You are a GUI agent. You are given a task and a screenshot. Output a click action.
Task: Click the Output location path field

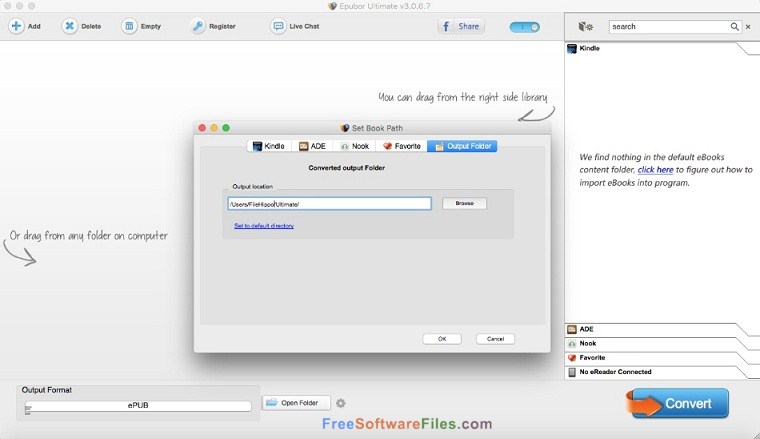click(330, 204)
